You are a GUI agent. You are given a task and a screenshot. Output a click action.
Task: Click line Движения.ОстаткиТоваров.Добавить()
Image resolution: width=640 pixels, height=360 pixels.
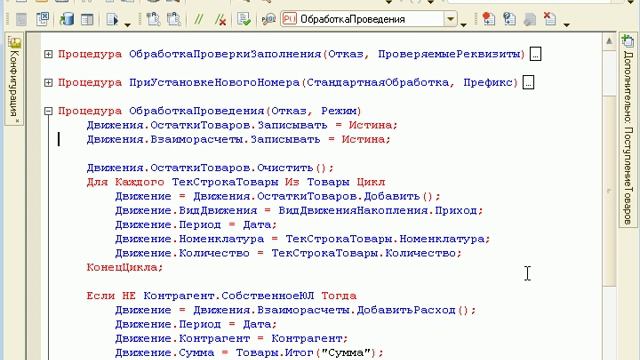(278, 196)
